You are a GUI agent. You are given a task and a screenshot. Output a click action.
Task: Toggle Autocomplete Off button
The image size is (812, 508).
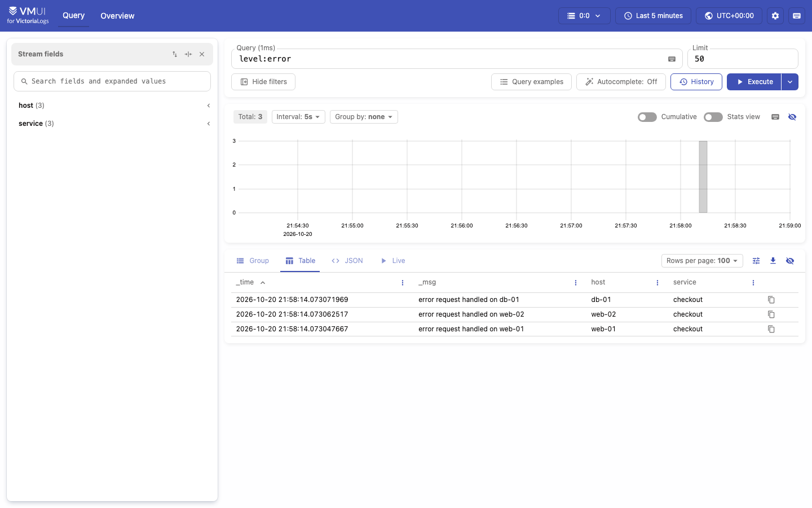click(621, 82)
